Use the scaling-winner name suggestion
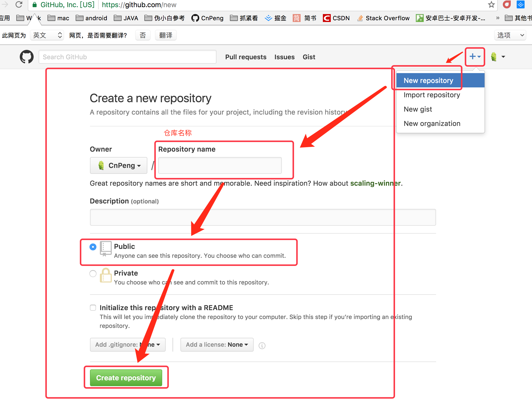 [376, 183]
